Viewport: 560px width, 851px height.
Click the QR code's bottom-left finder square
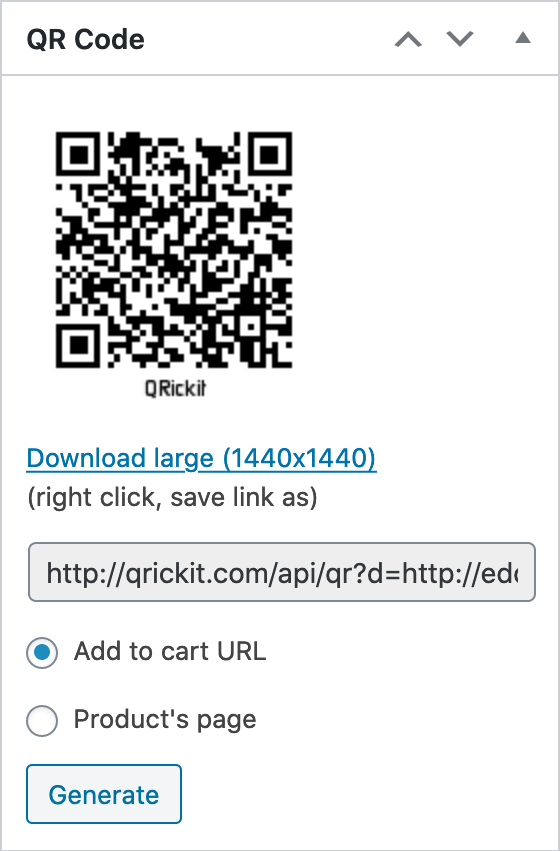point(79,345)
